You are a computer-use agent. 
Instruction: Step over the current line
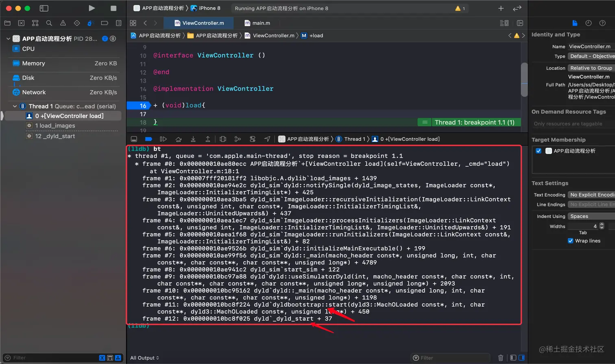178,139
